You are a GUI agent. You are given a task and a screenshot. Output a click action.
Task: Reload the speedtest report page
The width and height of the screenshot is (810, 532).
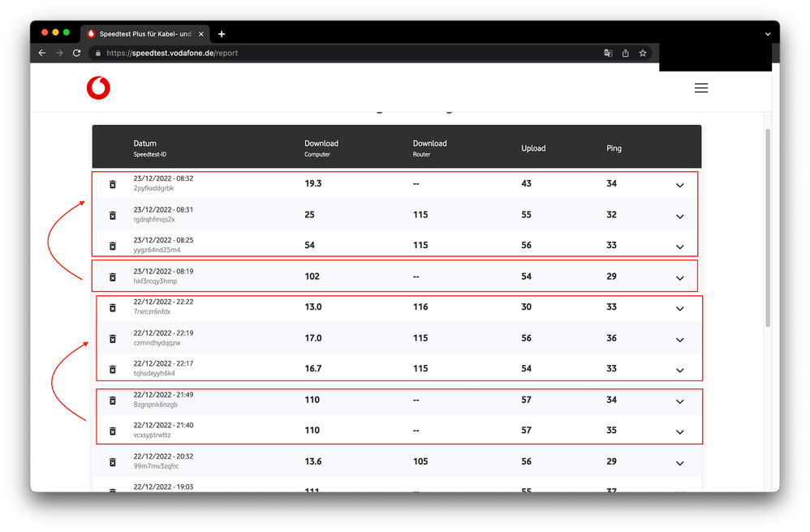point(76,53)
